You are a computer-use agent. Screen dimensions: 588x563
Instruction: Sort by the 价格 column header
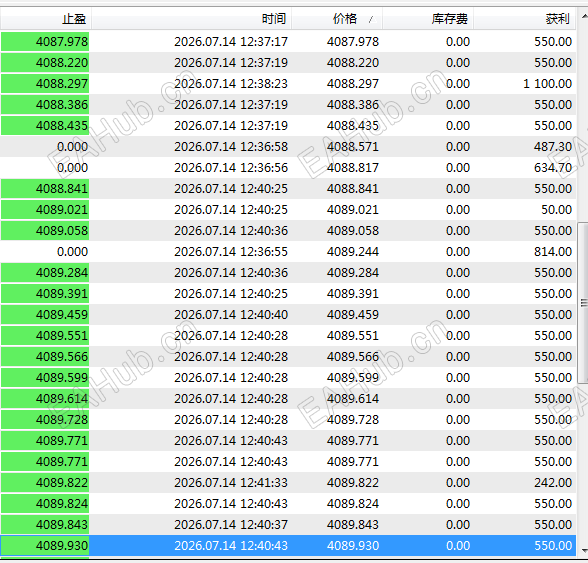[337, 19]
